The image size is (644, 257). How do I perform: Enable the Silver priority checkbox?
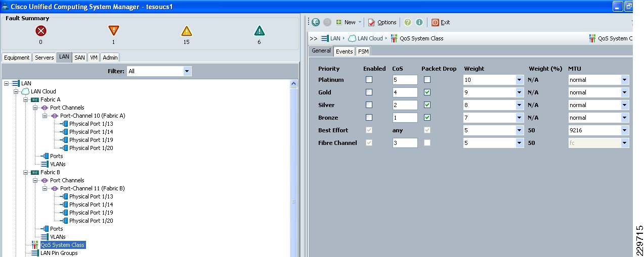[x=369, y=105]
